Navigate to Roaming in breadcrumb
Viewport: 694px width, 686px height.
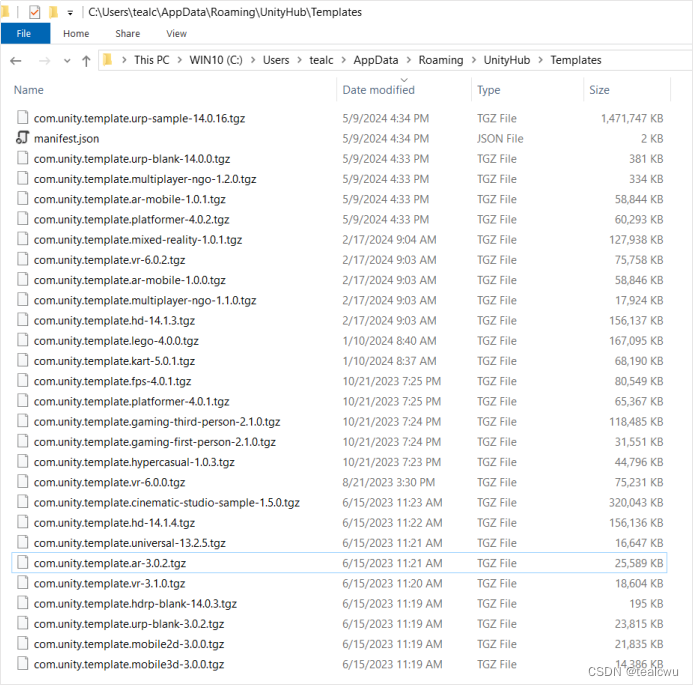441,60
